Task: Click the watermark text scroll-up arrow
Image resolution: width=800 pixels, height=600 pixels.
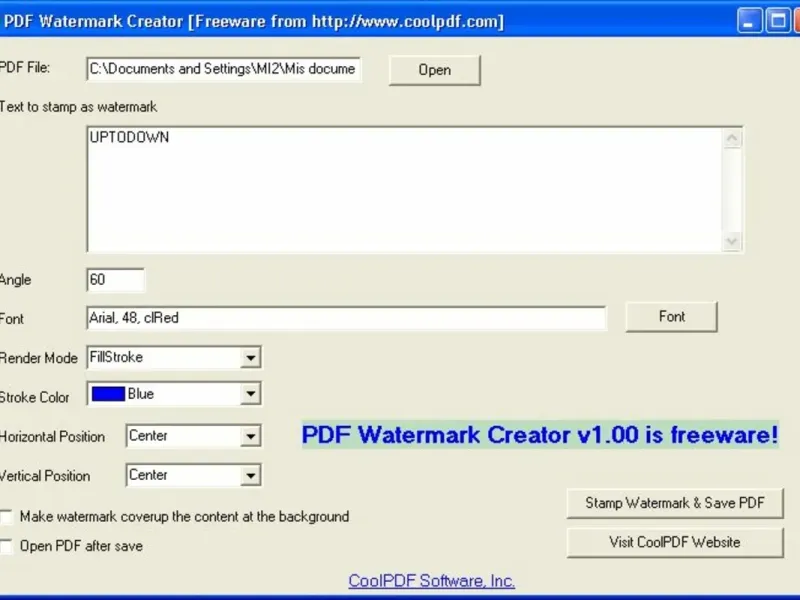Action: coord(732,138)
